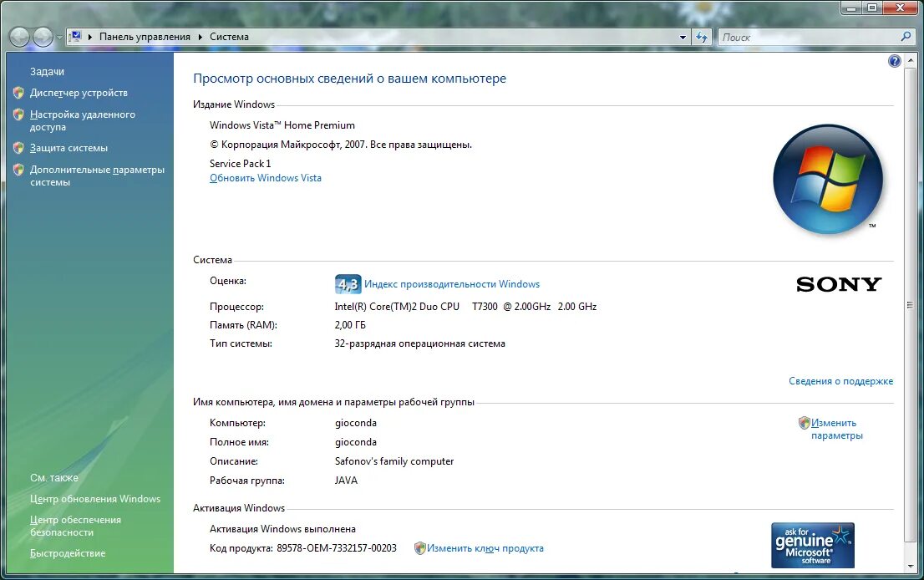Screen dimensions: 924x580
Task: Click shield icon beside Диспетчер устройств
Action: (18, 93)
